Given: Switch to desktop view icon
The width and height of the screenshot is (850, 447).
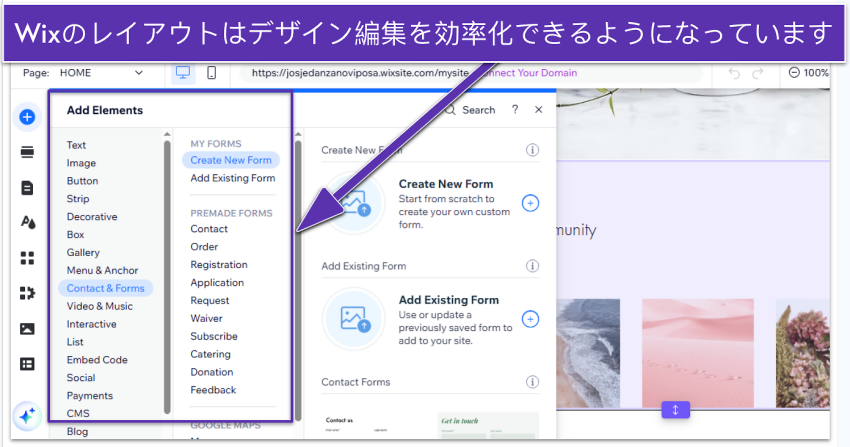Looking at the screenshot, I should [183, 73].
